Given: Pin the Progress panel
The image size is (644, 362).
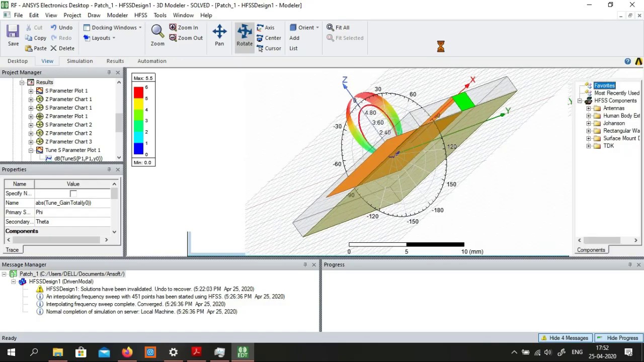Looking at the screenshot, I should click(x=630, y=264).
